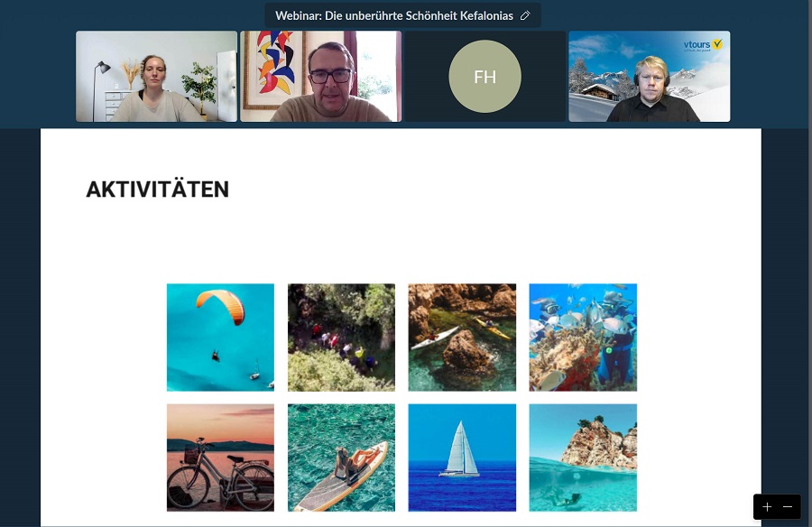Select the FH participant avatar tile

(x=484, y=76)
